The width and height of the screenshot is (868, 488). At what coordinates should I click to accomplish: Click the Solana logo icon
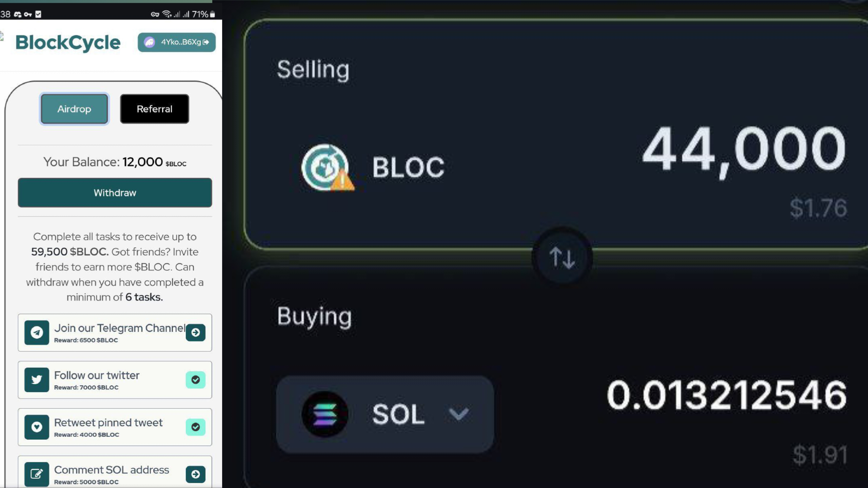coord(325,414)
